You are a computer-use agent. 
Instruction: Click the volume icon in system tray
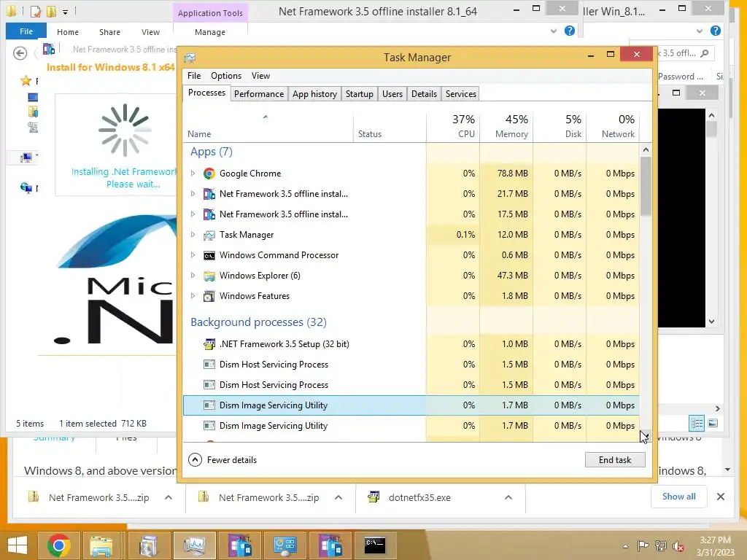click(x=678, y=546)
